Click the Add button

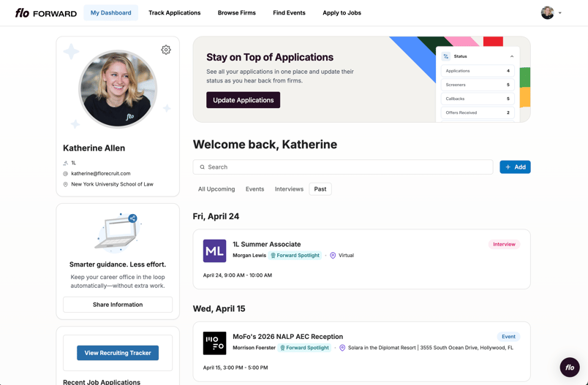(515, 167)
